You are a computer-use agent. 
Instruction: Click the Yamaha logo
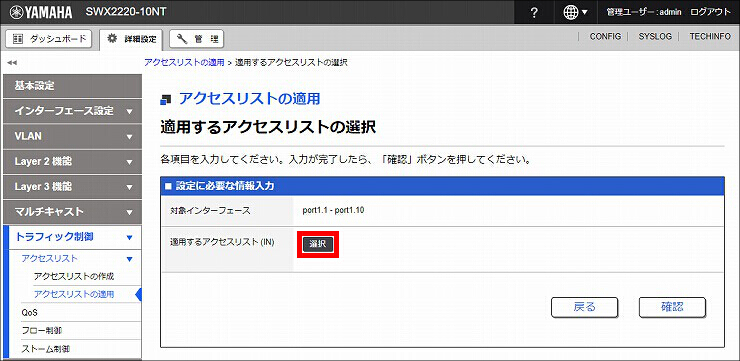[x=41, y=12]
